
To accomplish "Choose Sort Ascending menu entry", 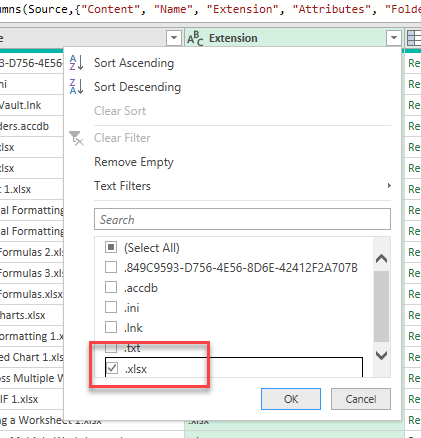I will [x=134, y=63].
